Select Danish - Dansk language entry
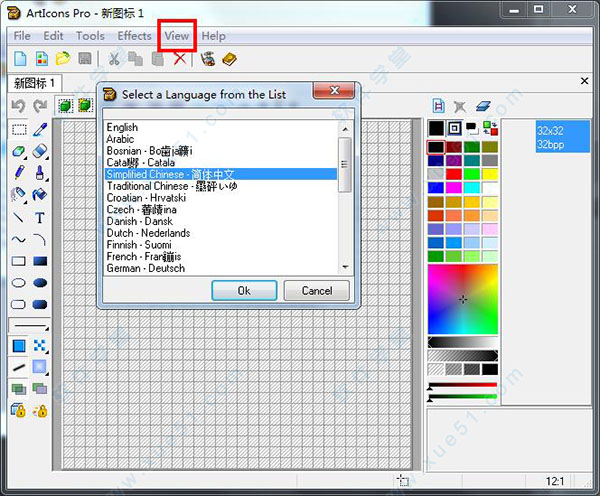 pos(221,221)
